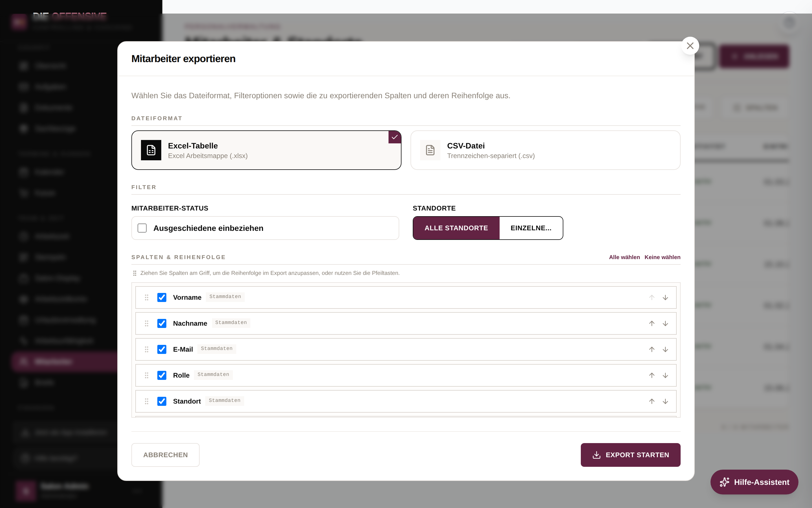This screenshot has width=812, height=508.
Task: Switch to EINZELNE... locations option
Action: pyautogui.click(x=531, y=228)
